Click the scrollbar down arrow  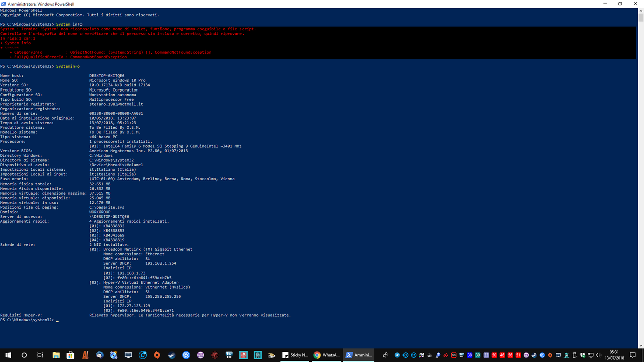point(641,345)
